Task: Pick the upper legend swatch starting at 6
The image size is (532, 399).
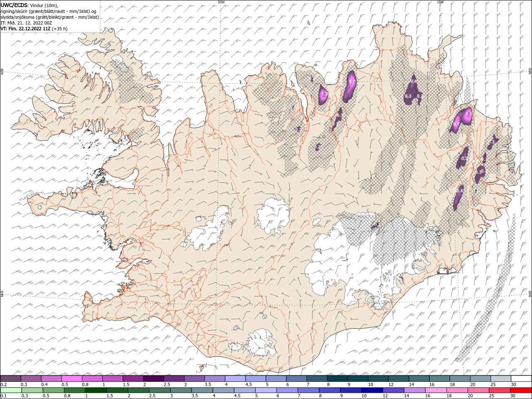Action: tap(296, 379)
